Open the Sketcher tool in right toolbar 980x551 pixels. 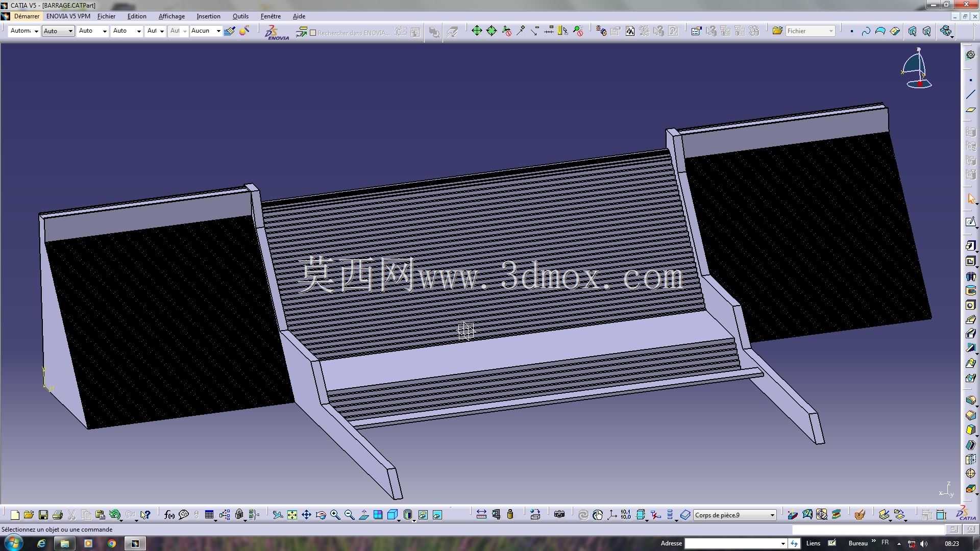970,221
